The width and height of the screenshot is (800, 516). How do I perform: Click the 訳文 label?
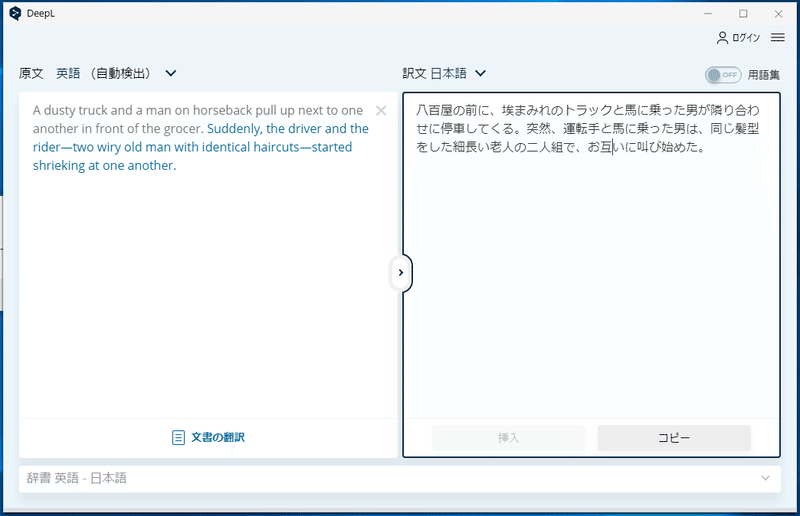414,73
